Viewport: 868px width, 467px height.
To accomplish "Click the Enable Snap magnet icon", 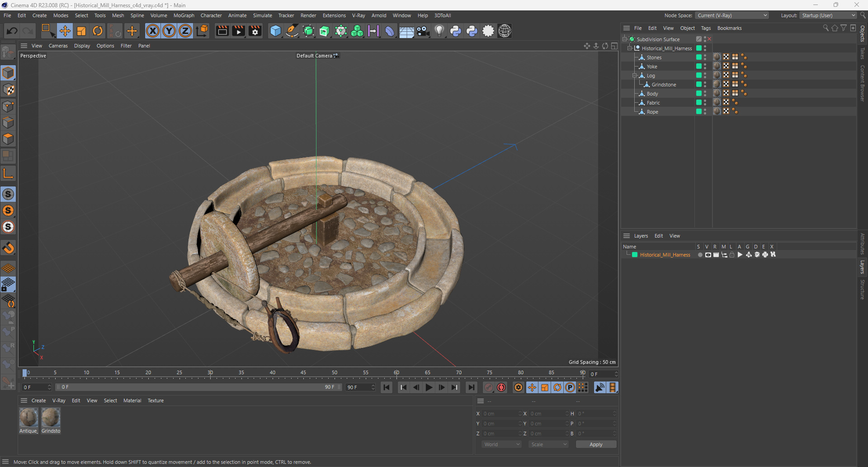I will [x=8, y=248].
